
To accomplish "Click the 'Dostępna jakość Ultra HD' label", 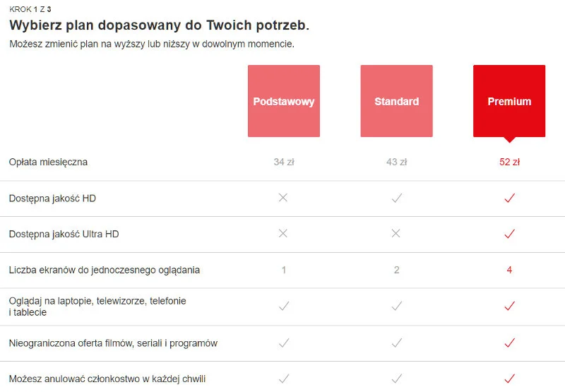I will 64,234.
